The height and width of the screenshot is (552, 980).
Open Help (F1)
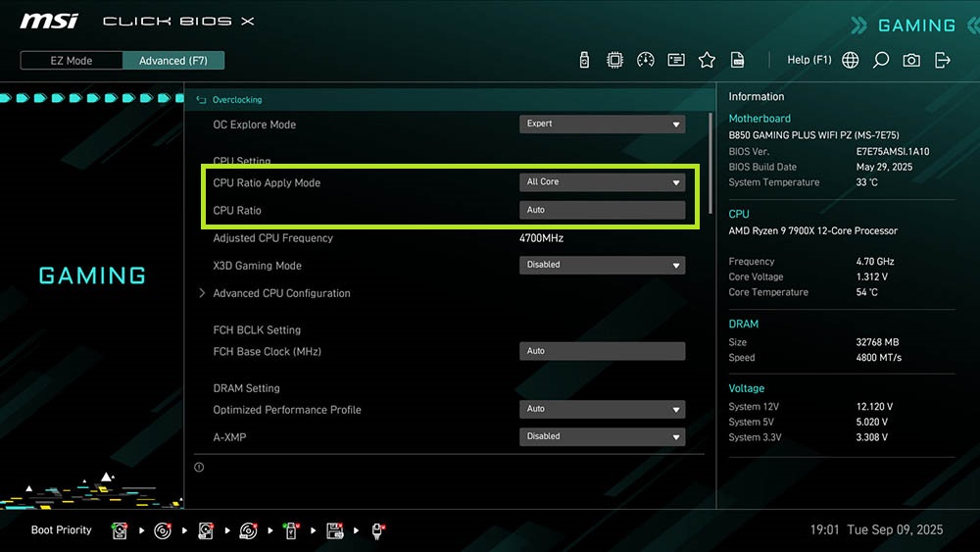point(808,60)
